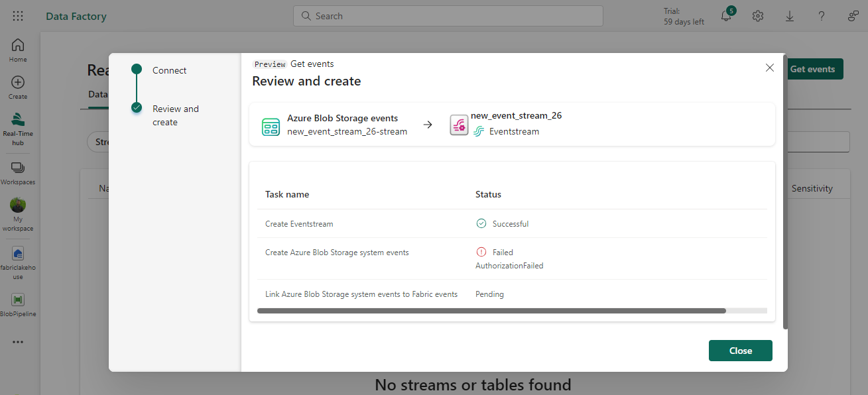This screenshot has height=395, width=868.
Task: Go to Home in the sidebar
Action: click(18, 50)
